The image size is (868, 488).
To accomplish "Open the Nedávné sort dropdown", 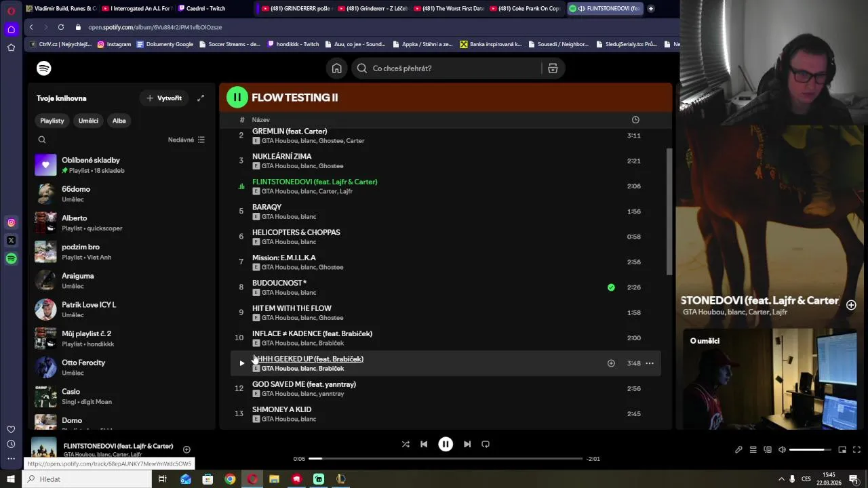I will (x=186, y=140).
